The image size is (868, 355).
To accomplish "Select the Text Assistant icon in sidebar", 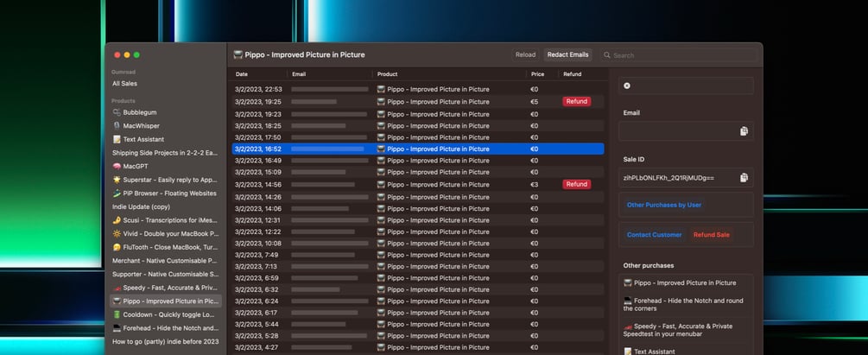I will 117,140.
